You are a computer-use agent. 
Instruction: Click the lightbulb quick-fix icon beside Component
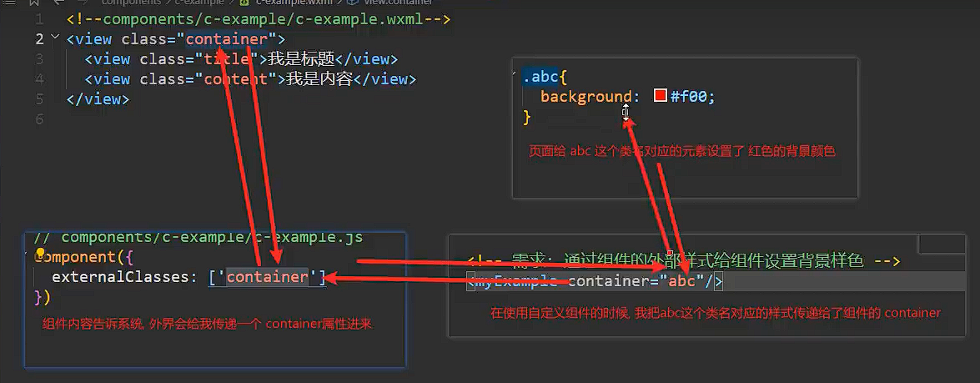coord(41,254)
